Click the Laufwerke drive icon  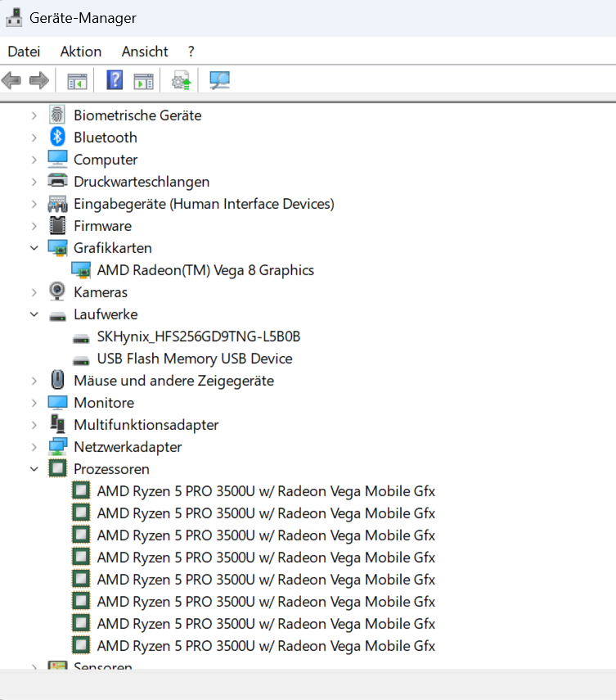click(57, 317)
